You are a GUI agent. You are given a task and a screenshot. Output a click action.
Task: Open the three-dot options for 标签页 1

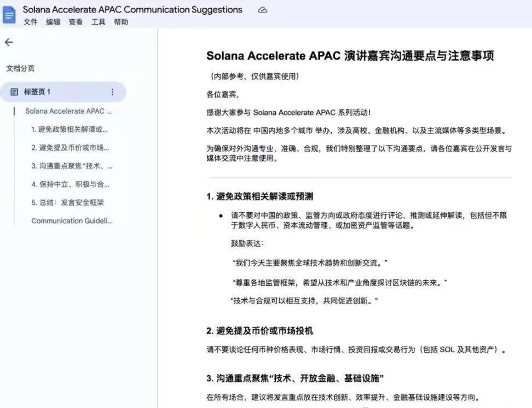113,92
